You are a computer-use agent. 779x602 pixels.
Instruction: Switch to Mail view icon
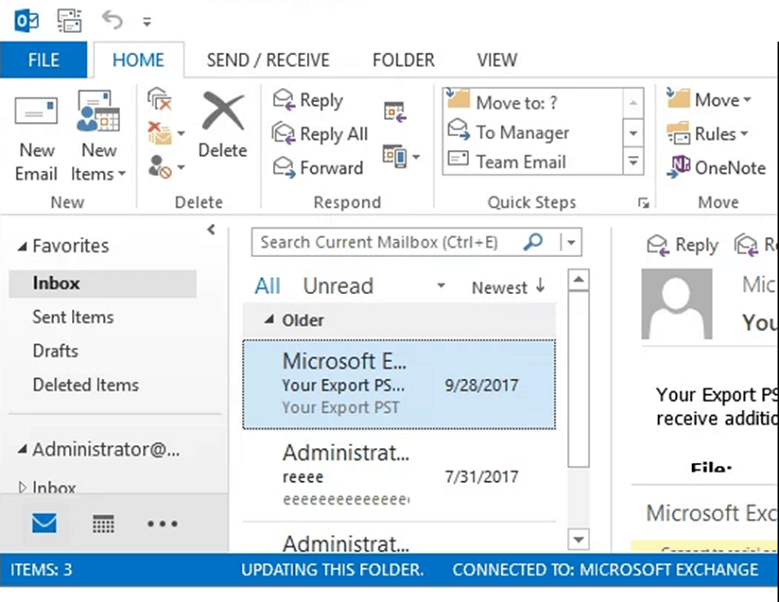pos(44,523)
